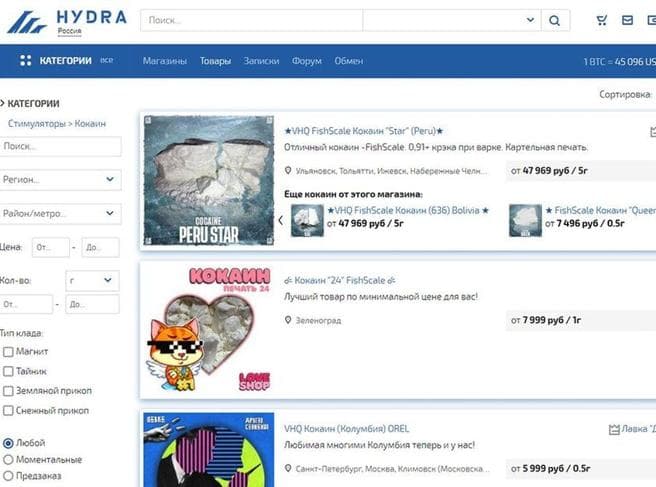Collapse the КАТЕГОРИИ sidebar section
Screen dimensions: 656x487
[30, 104]
